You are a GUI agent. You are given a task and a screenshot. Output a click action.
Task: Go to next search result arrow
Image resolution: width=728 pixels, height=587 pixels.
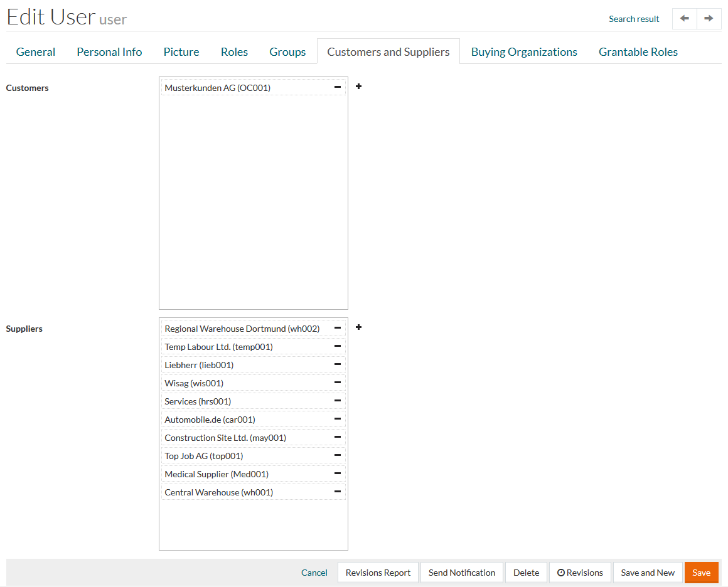click(x=709, y=19)
